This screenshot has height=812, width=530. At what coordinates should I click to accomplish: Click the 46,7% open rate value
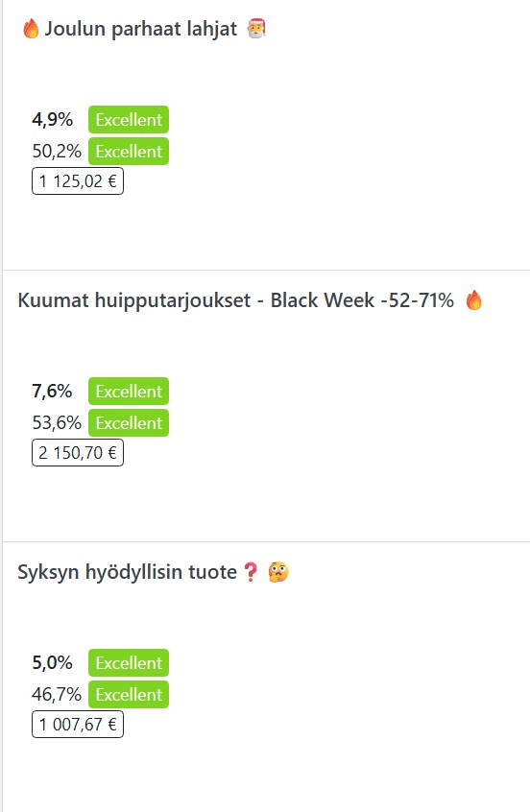point(57,695)
